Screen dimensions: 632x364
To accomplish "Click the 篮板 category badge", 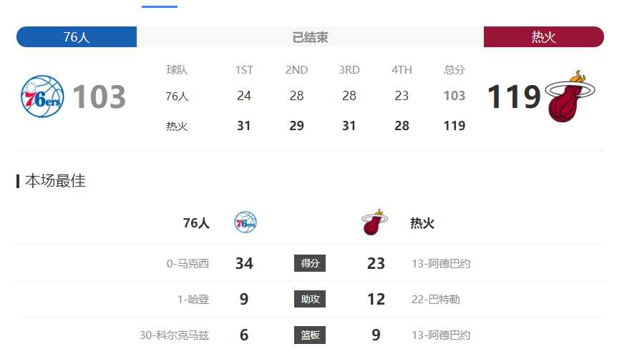I will pos(310,335).
